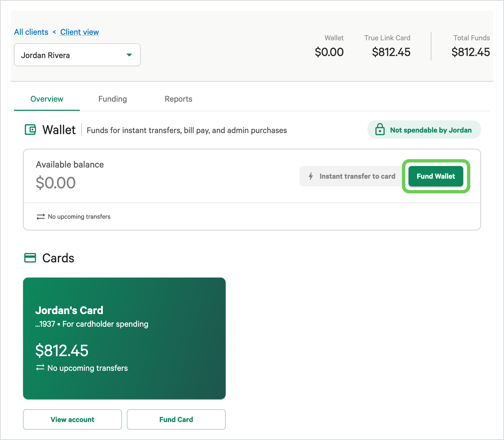Go back to All clients
This screenshot has height=440, width=504.
(31, 32)
